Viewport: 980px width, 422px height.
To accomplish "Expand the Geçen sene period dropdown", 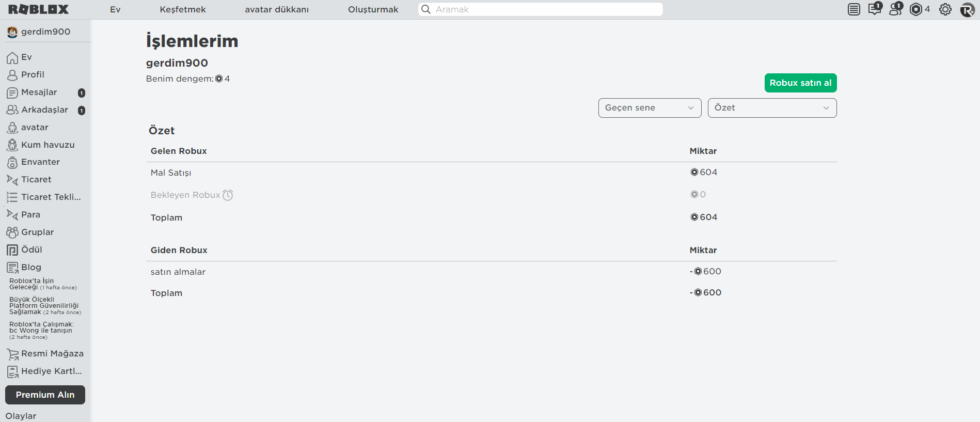I will tap(650, 108).
